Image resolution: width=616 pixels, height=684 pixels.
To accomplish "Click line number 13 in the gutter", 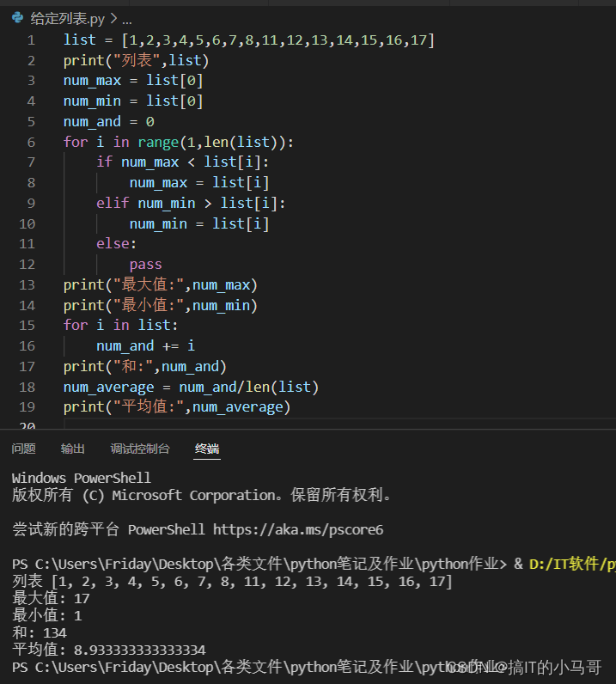I will tap(27, 284).
